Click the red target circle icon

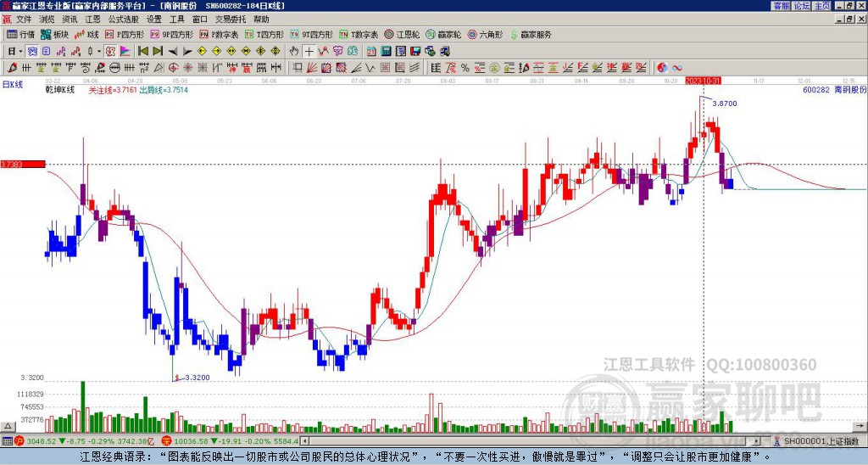pyautogui.click(x=173, y=68)
